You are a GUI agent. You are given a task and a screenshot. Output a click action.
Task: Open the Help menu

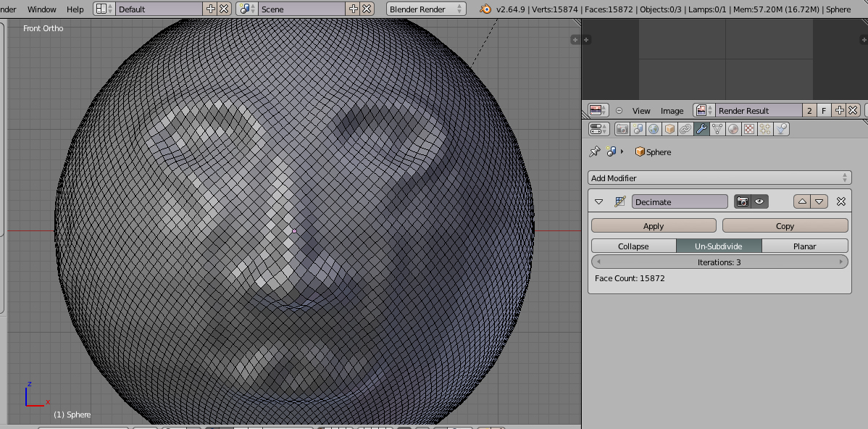coord(75,9)
